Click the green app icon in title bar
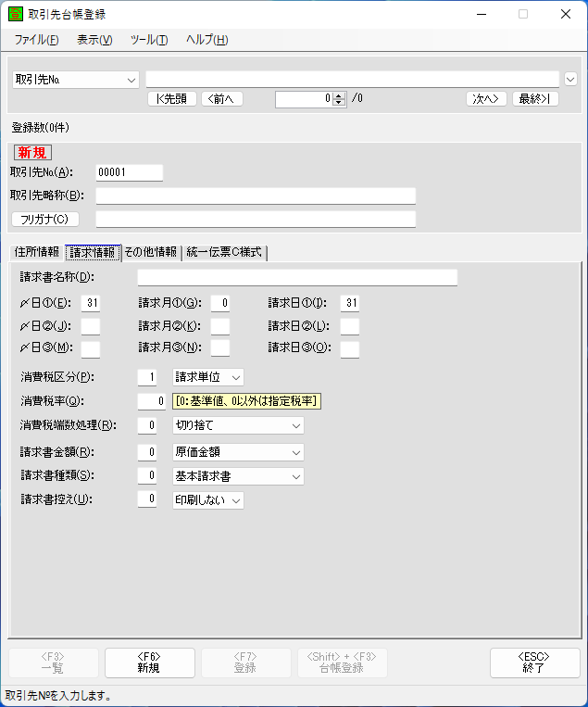 [x=16, y=14]
